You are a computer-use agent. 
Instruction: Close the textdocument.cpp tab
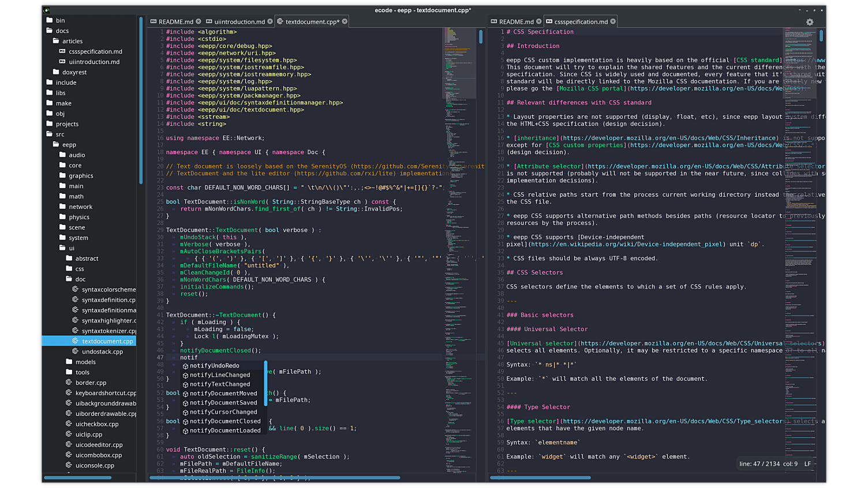[345, 21]
